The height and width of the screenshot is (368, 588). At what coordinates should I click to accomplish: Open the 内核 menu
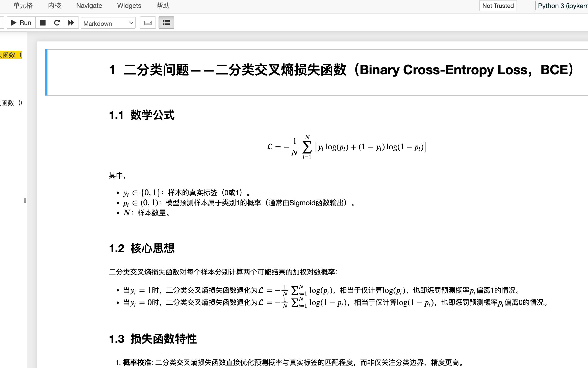(x=55, y=6)
